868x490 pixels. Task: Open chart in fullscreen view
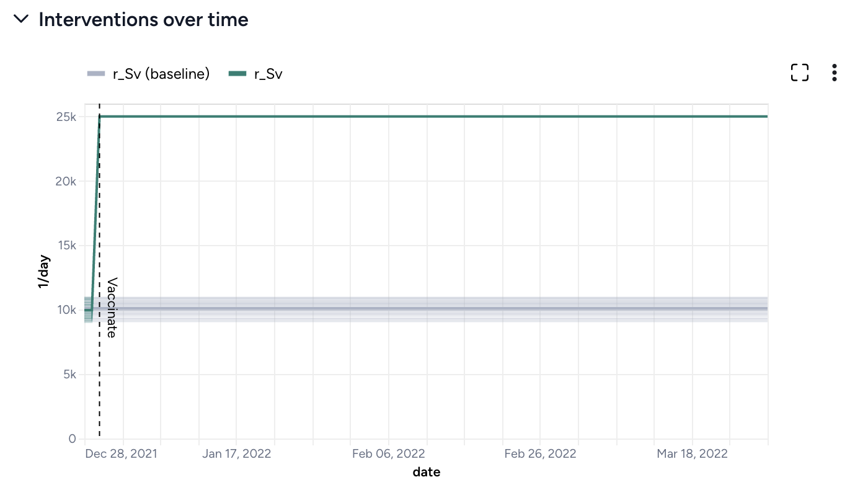coord(800,73)
